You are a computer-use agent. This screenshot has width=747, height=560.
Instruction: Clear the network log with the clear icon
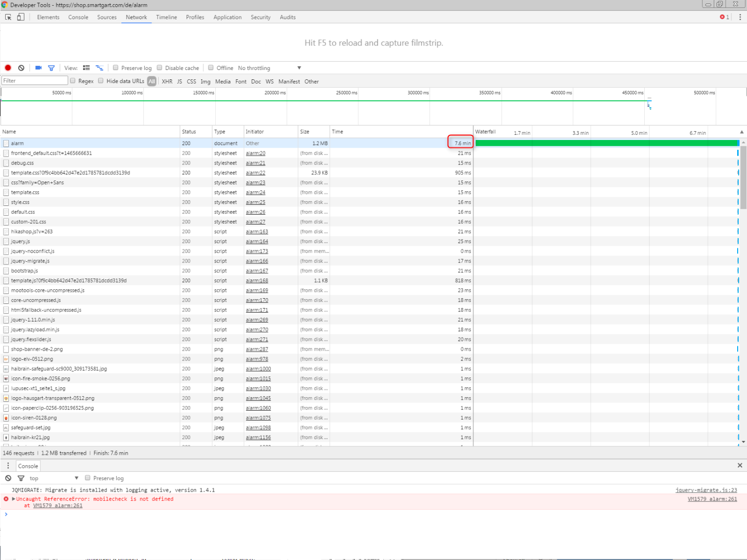[x=21, y=68]
